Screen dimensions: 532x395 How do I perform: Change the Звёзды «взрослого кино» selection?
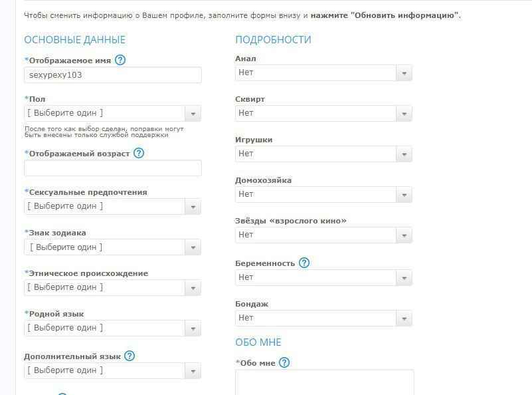pos(404,235)
